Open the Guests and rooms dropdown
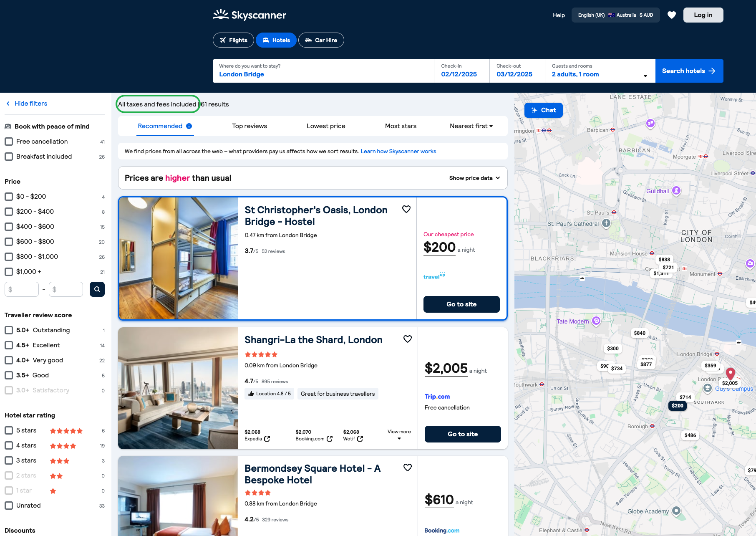756x536 pixels. point(600,71)
